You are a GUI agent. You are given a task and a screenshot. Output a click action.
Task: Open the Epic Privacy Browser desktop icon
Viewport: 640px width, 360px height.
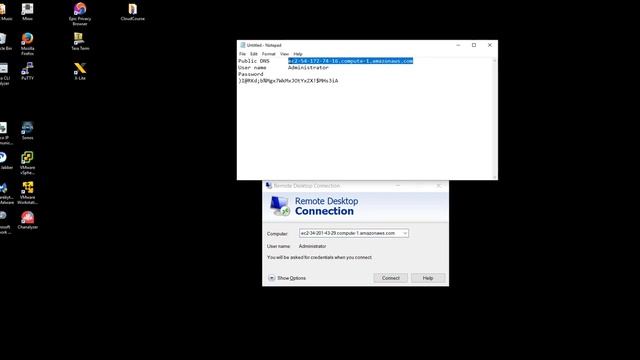(x=80, y=13)
